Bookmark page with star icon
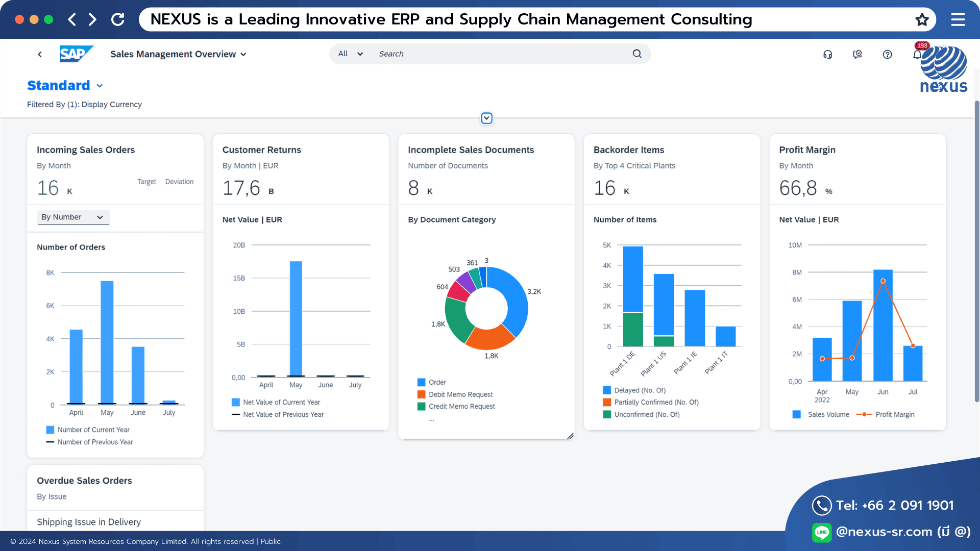This screenshot has height=551, width=980. coord(922,19)
